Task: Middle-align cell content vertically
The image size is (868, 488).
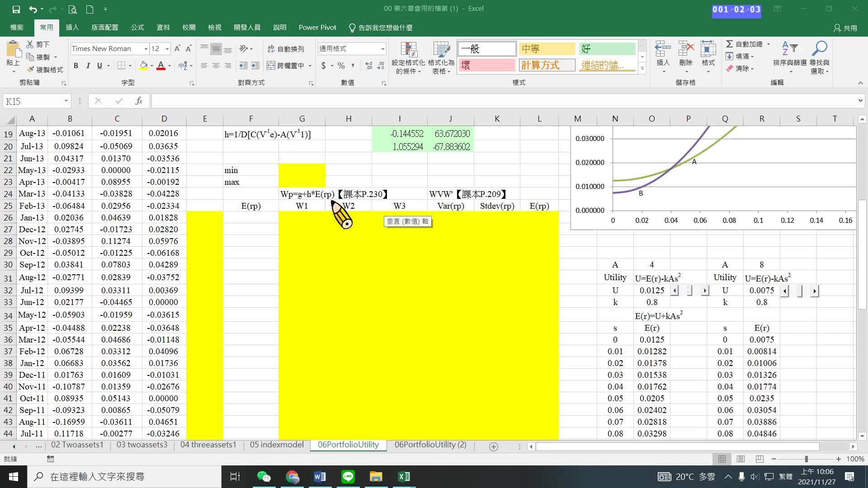Action: tap(216, 49)
